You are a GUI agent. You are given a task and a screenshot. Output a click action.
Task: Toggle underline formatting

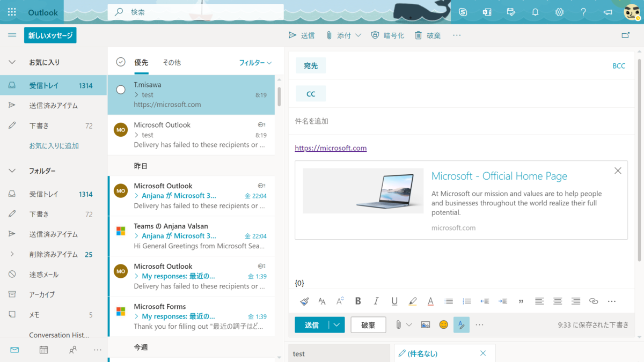(394, 301)
